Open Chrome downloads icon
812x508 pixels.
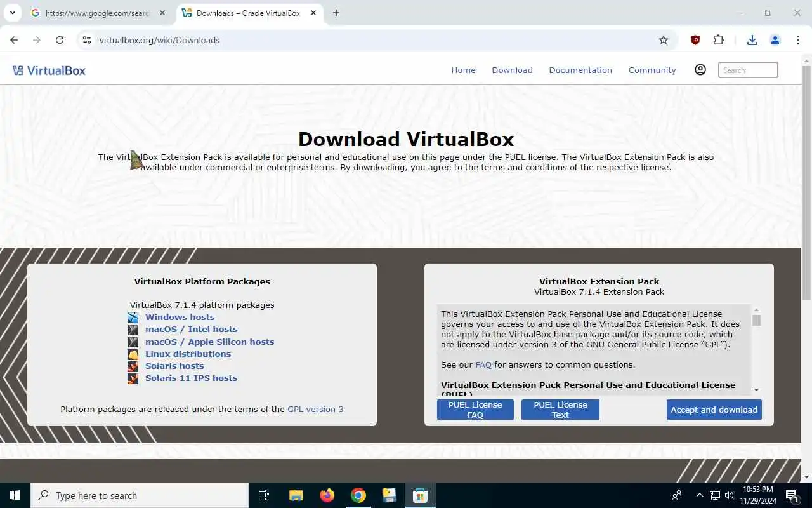(752, 40)
